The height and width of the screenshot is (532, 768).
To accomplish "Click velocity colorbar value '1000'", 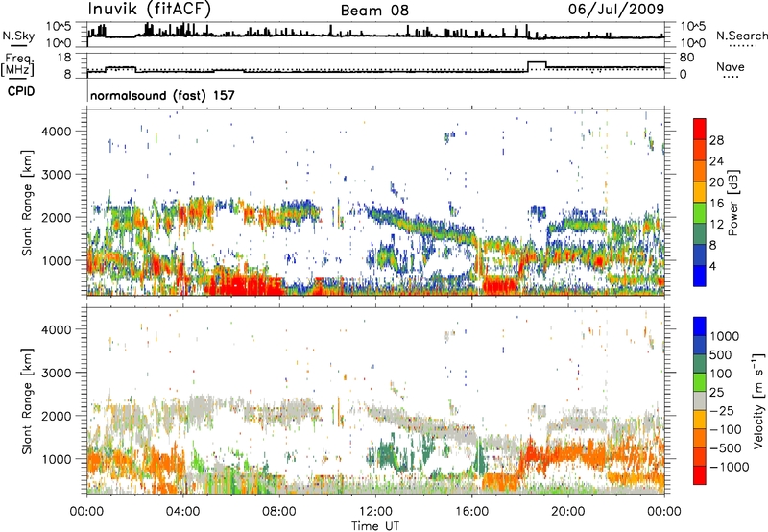I will pos(725,336).
